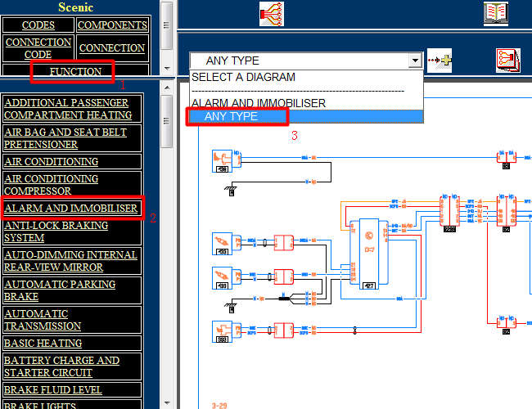Open the wiring harness diagram icon
Screen dimensions: 532x409
click(272, 14)
